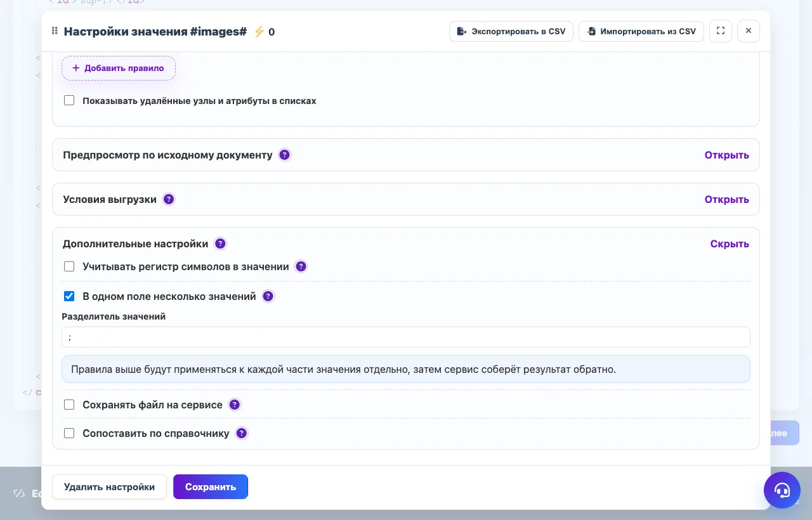Expand Предпросмотр по исходному документу via Открыть
This screenshot has height=520, width=812.
coord(726,155)
